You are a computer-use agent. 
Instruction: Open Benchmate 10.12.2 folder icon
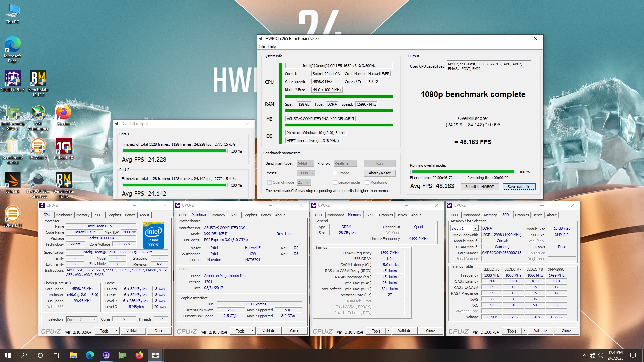(x=13, y=151)
